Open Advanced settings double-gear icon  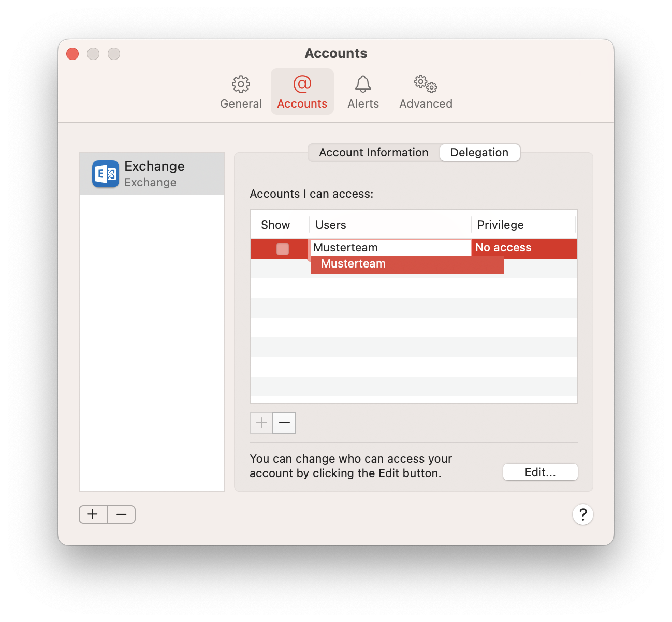(426, 84)
